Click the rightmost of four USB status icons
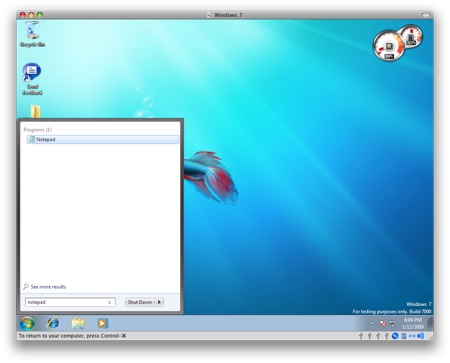Screen dimensions: 450x363 click(x=387, y=336)
